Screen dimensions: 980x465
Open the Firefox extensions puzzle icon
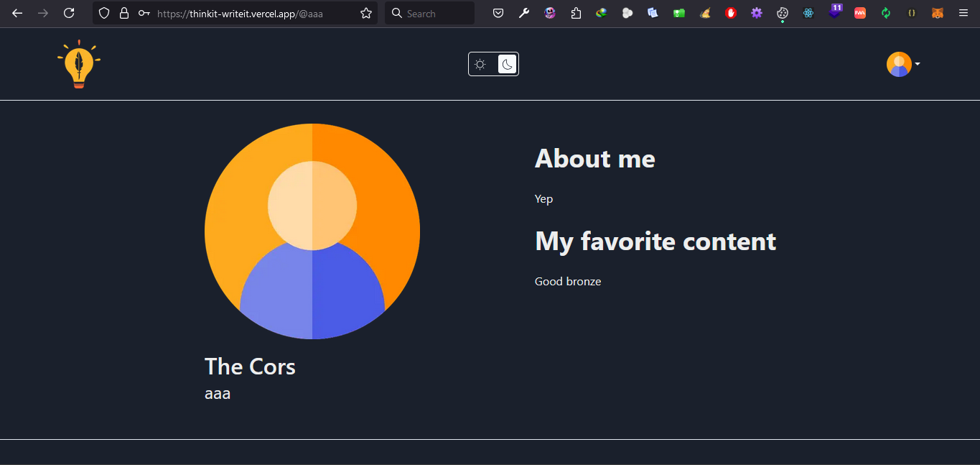576,13
